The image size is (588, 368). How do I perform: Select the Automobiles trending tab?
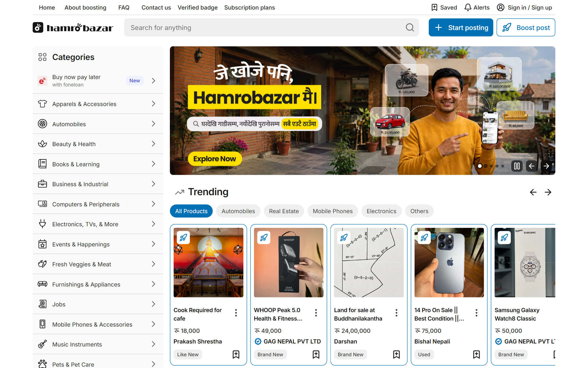(x=238, y=211)
